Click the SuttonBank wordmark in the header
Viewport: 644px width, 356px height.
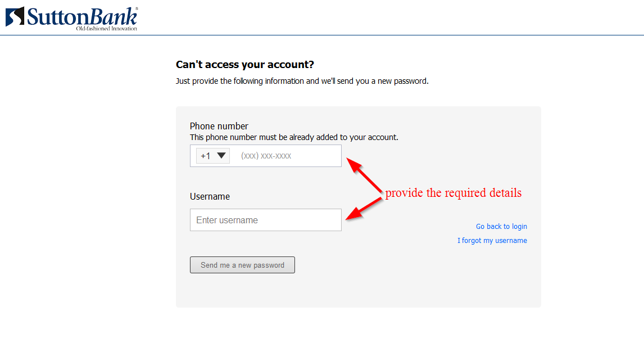tap(81, 17)
